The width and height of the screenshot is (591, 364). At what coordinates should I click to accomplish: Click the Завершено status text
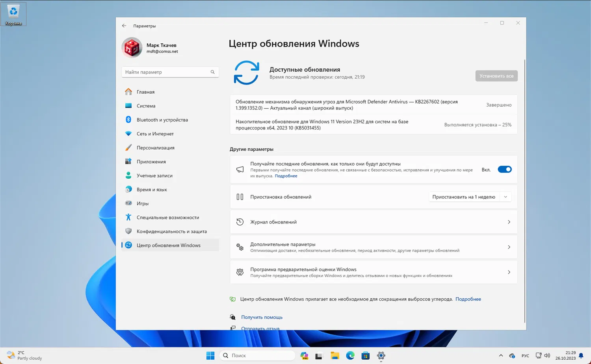click(x=499, y=105)
